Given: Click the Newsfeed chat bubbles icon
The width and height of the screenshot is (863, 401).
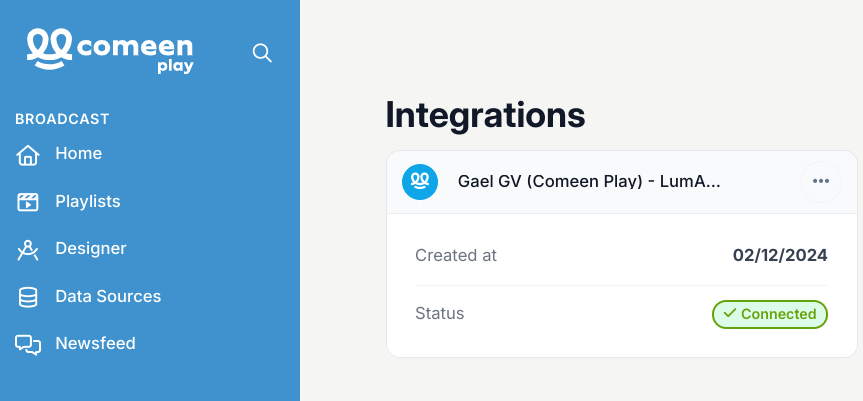Looking at the screenshot, I should pyautogui.click(x=28, y=344).
